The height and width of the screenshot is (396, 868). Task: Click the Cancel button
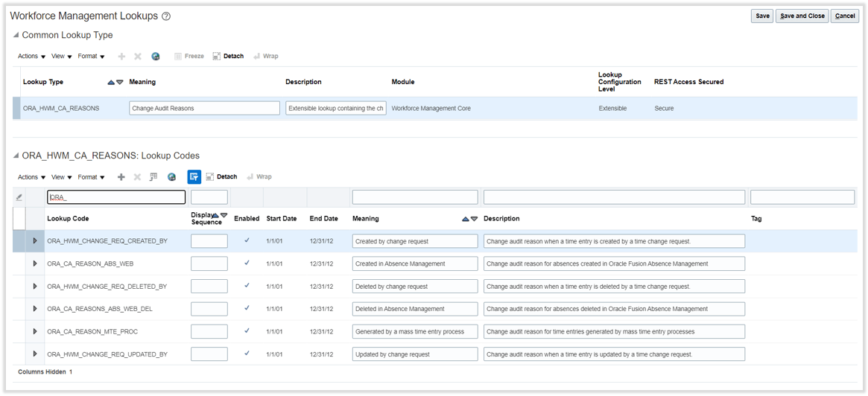(x=845, y=16)
